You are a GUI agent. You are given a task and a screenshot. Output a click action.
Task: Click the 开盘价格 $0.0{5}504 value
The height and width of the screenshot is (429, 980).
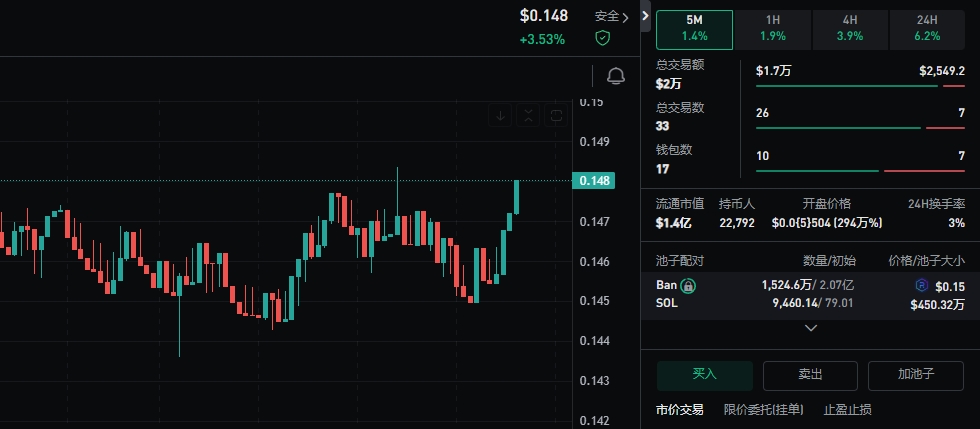click(x=827, y=223)
